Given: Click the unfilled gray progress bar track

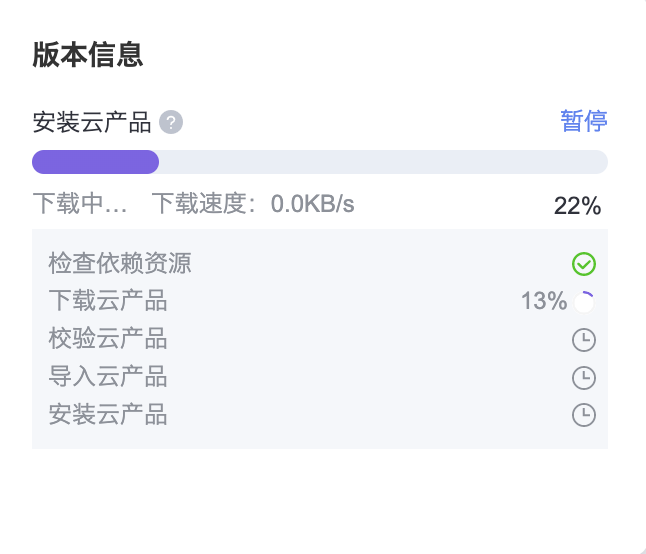Looking at the screenshot, I should [x=382, y=162].
